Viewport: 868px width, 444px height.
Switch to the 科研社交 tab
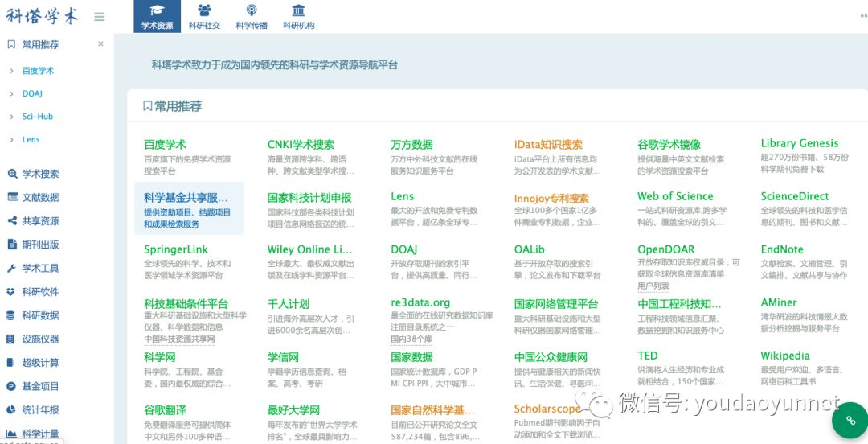[204, 17]
